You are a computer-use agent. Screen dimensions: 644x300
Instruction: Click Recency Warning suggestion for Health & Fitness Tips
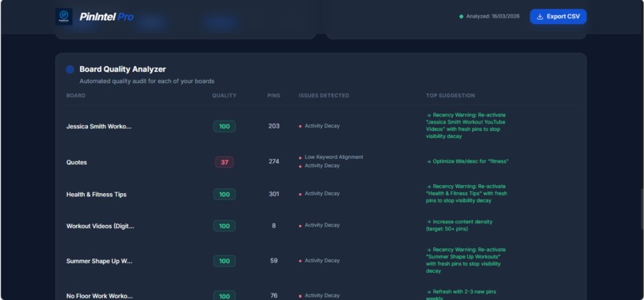click(x=467, y=193)
